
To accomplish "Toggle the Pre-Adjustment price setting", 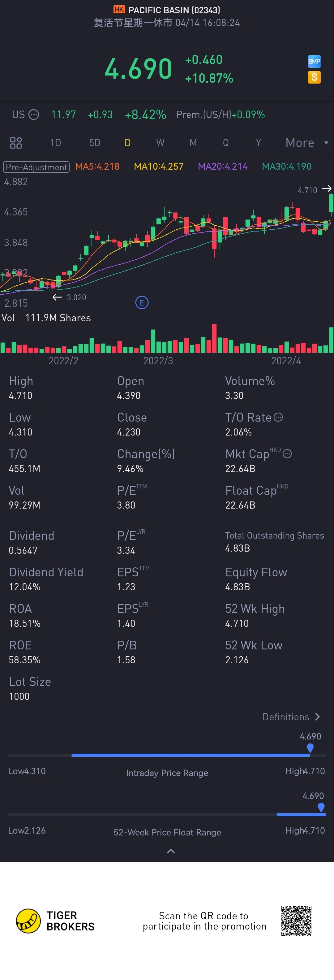I will (x=36, y=167).
